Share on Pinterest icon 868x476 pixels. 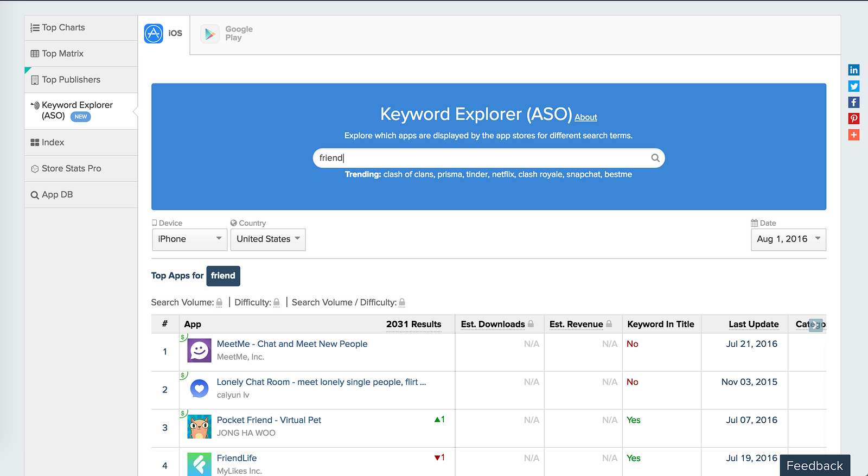point(854,119)
